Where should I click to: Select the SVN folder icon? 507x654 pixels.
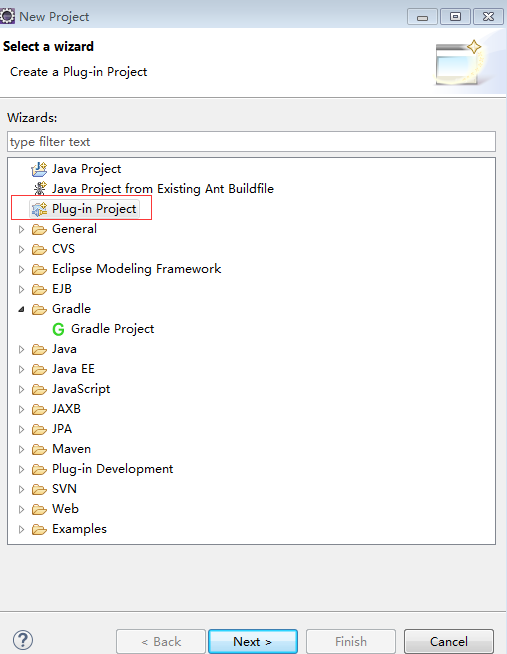tap(39, 489)
